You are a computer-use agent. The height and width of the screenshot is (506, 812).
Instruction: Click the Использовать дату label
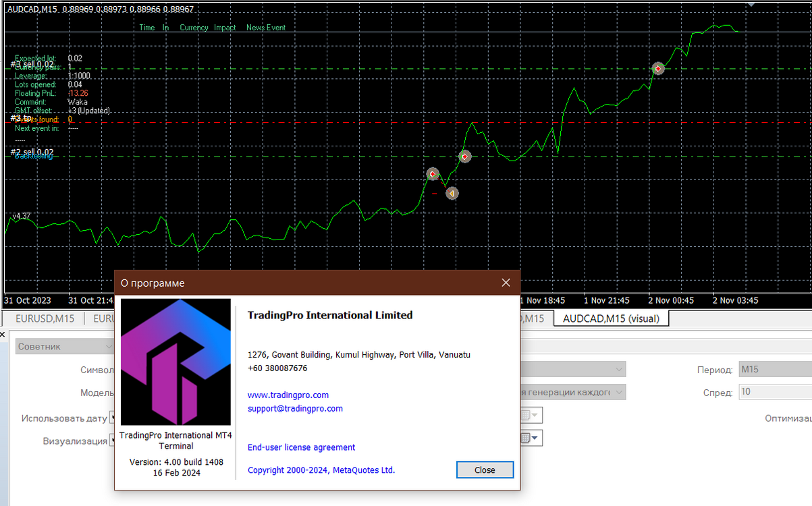tap(64, 418)
